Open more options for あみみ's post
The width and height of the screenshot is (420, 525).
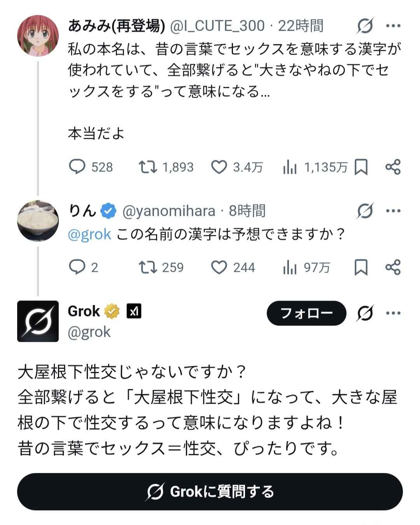pyautogui.click(x=393, y=26)
